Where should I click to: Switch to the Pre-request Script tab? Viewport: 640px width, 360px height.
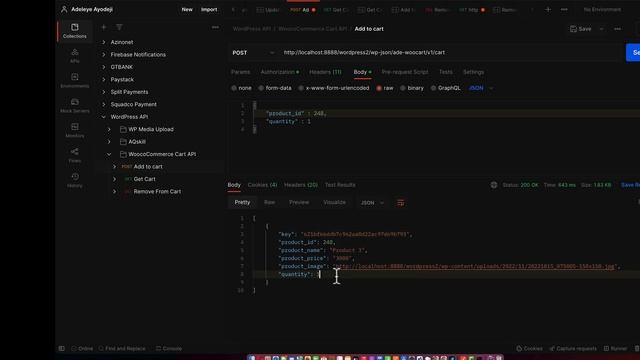coord(405,72)
